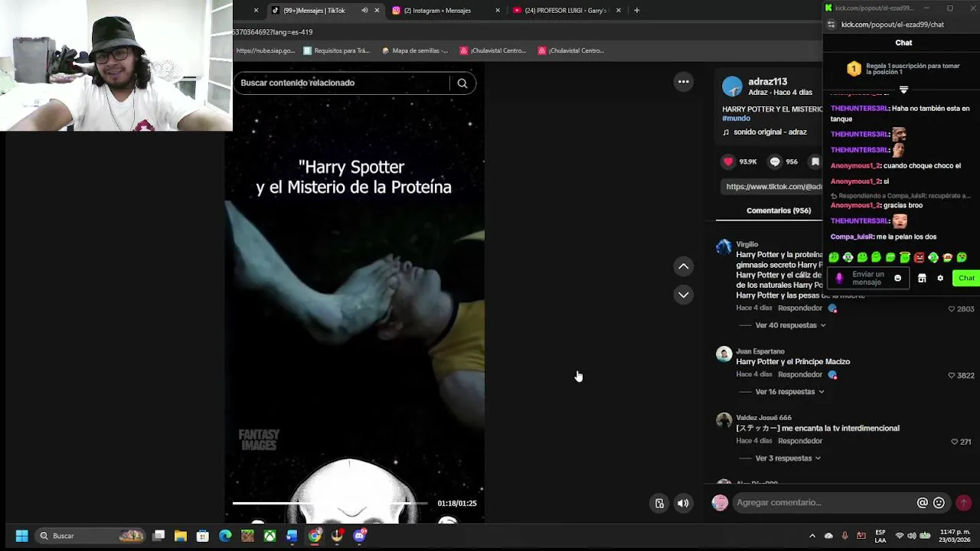The height and width of the screenshot is (551, 980).
Task: Insert a mention with the @ icon
Action: click(x=923, y=503)
